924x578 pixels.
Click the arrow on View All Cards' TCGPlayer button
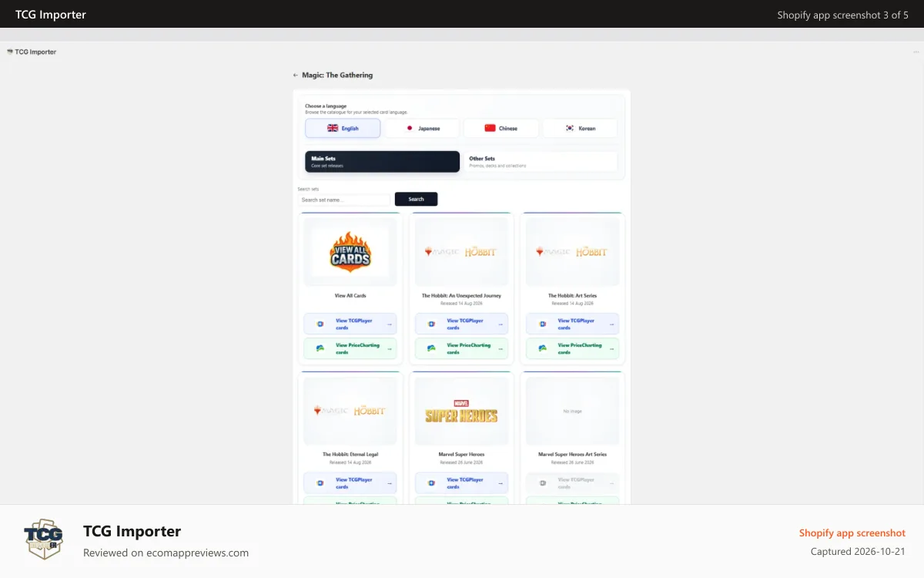point(390,324)
